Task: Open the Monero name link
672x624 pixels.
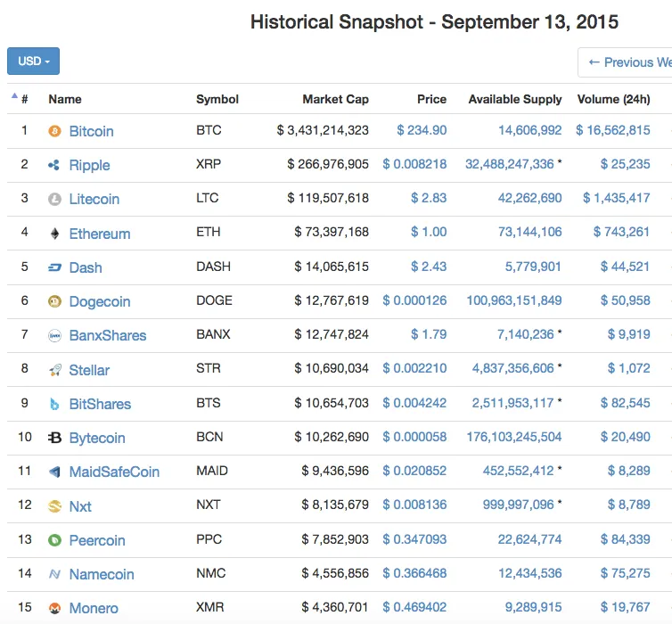Action: click(x=94, y=608)
